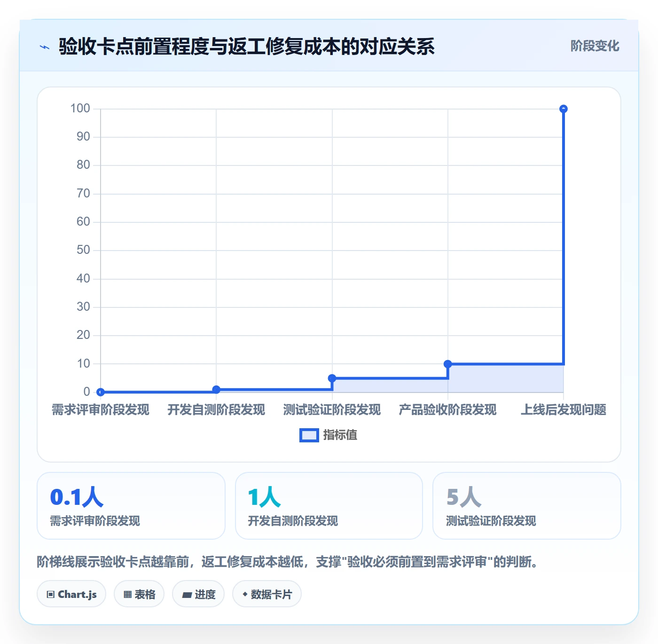Click the y-axis value 100
Screen dimensions: 658x644
[80, 109]
